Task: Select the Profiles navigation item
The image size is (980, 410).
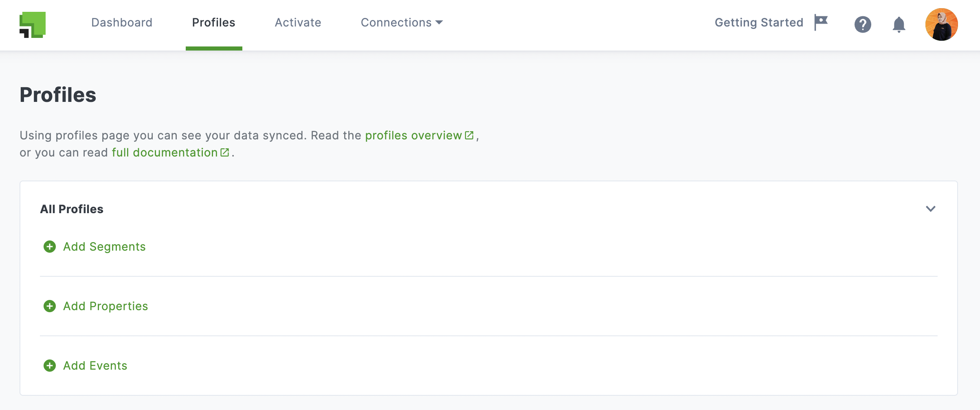Action: (213, 22)
